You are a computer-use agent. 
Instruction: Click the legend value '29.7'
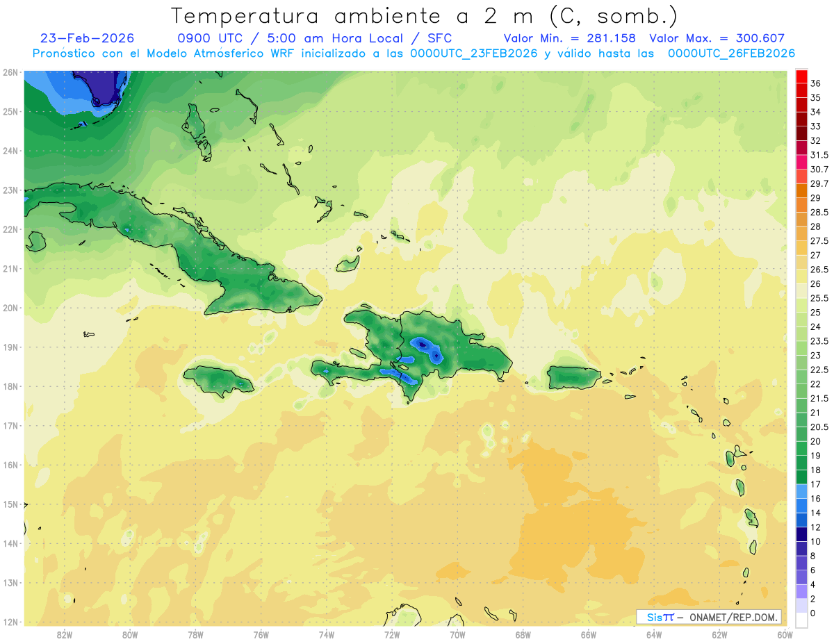819,183
